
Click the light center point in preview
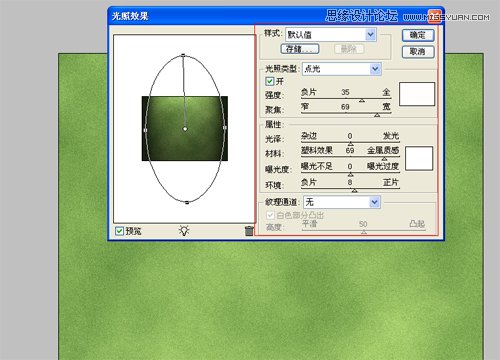pos(185,129)
